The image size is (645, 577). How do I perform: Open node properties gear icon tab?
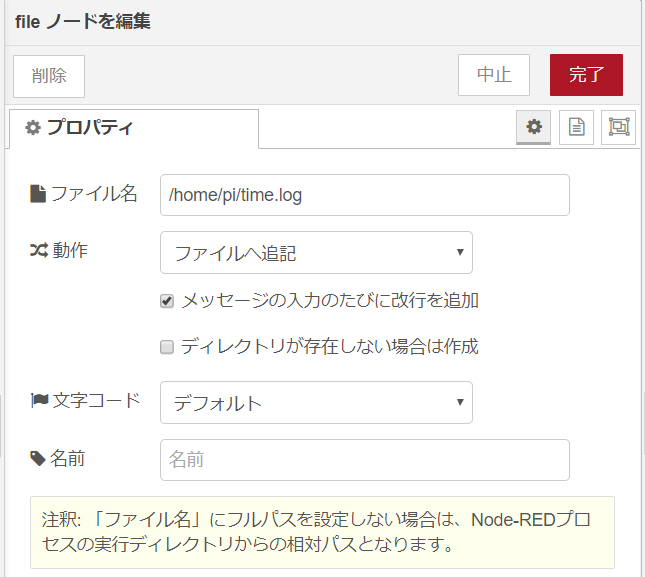pos(534,127)
